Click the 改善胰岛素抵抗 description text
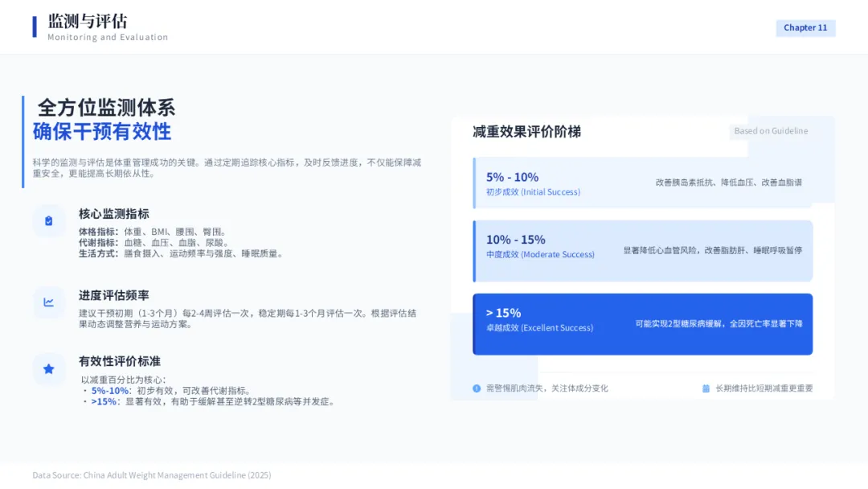868x489 pixels. (728, 183)
